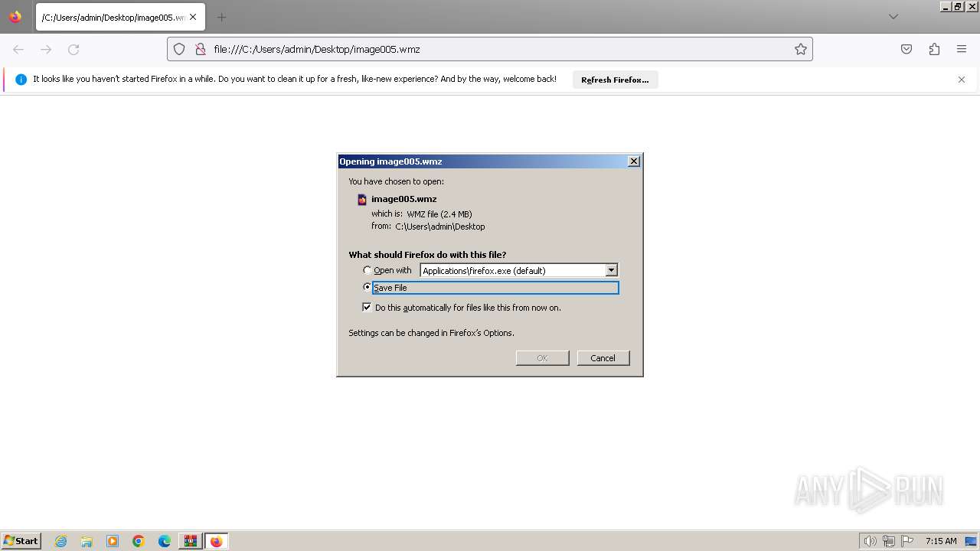This screenshot has height=551, width=980.
Task: Launch Internet Explorer from taskbar
Action: [61, 541]
